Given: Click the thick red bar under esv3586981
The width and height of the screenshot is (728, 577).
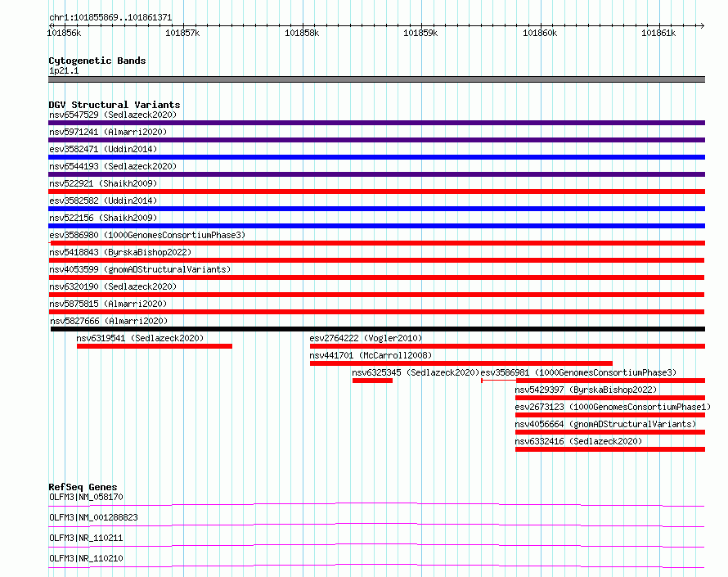Looking at the screenshot, I should pos(610,381).
